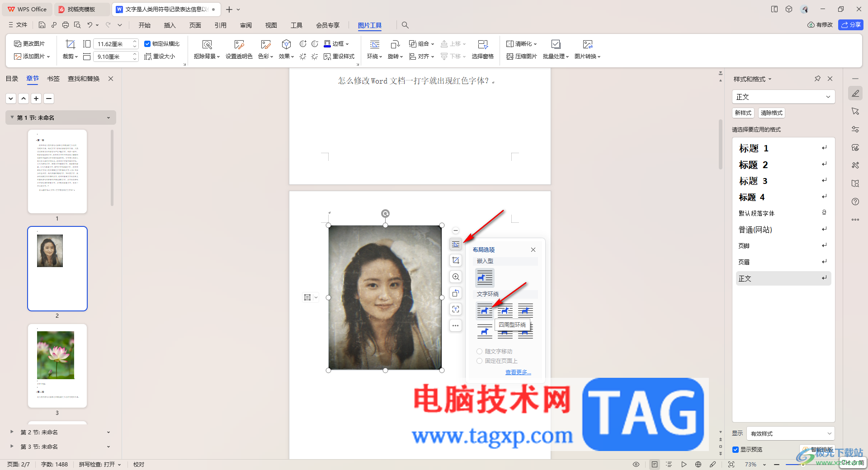The height and width of the screenshot is (470, 868).
Task: Select the 四周型环绕 square wrap icon
Action: coord(485,310)
